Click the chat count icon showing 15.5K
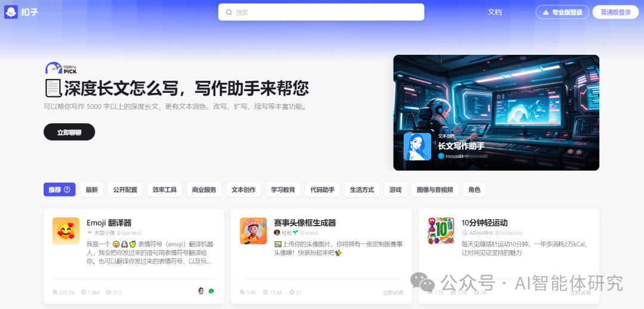Screen dimensions: 644x309 (x=265, y=292)
